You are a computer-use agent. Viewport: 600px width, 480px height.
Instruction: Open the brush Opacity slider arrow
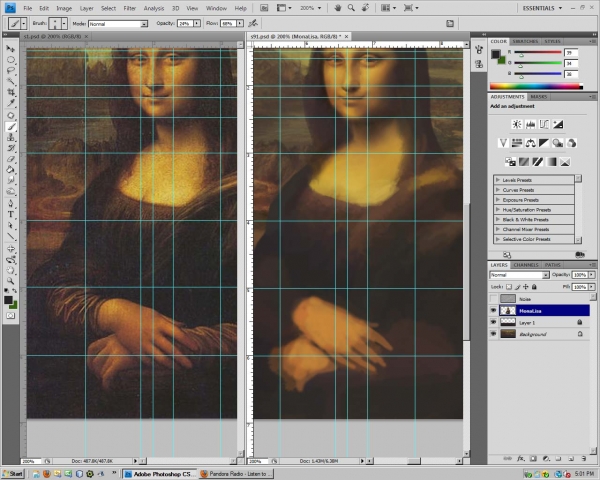coord(197,24)
